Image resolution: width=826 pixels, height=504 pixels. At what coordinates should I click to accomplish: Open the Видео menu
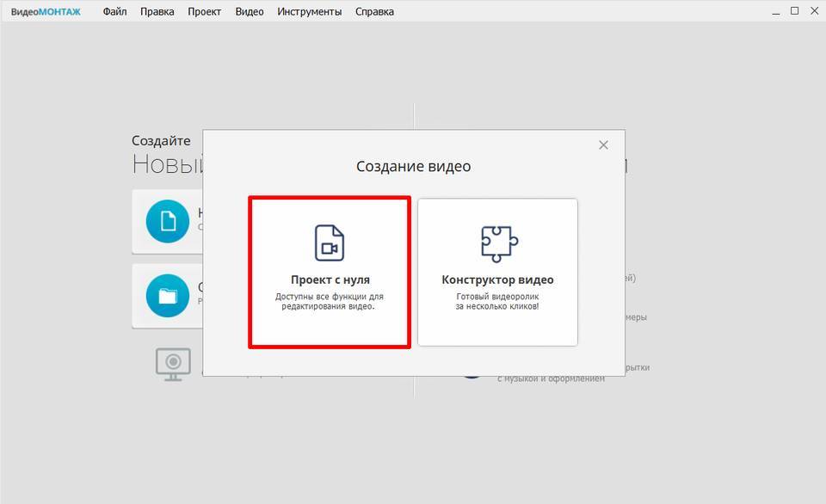point(250,11)
